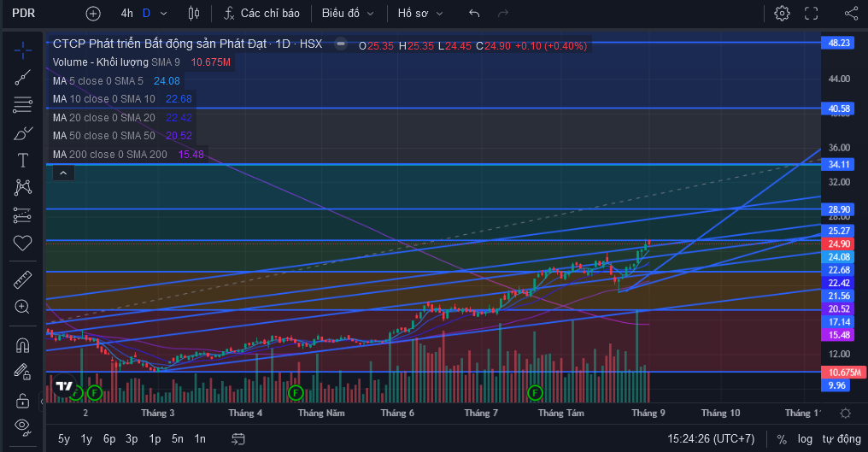
Task: Expand the timeframe dropdown arrow
Action: click(163, 14)
